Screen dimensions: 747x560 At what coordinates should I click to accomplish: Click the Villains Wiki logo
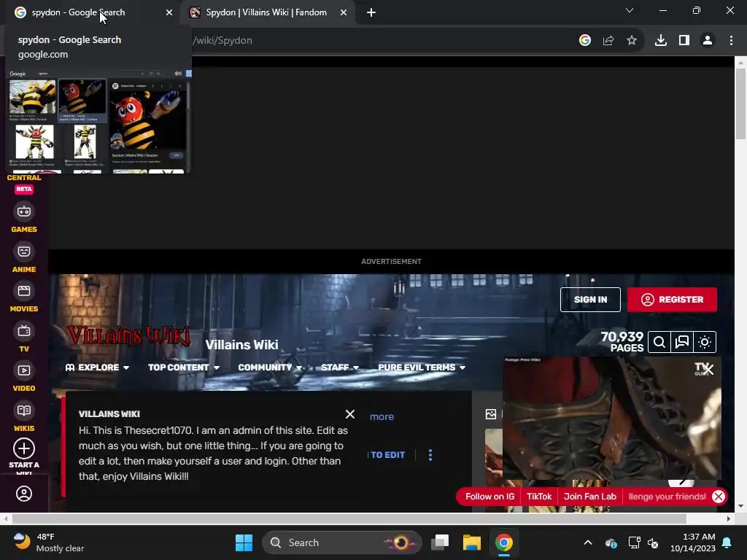(128, 335)
